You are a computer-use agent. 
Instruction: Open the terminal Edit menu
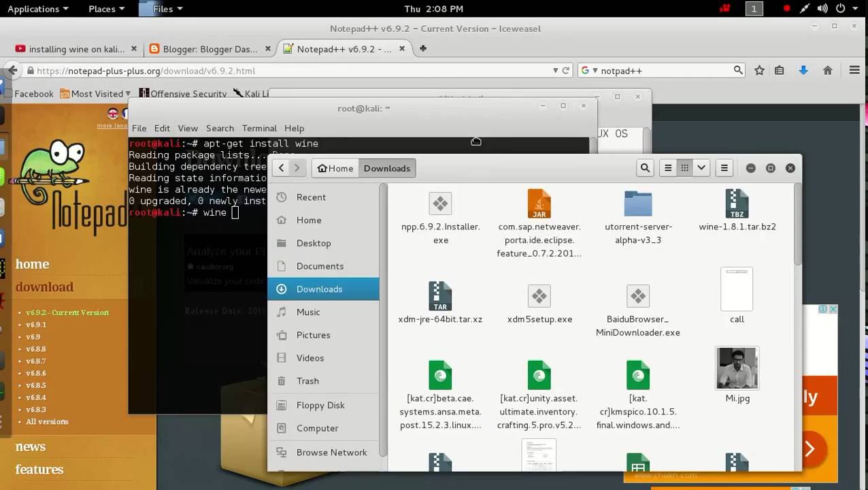(162, 128)
